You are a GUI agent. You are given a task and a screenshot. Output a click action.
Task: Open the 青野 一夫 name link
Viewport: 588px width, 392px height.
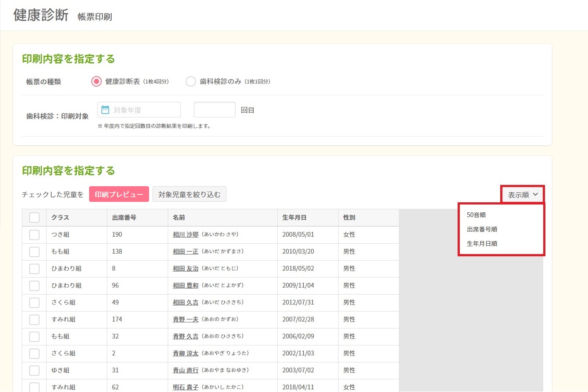click(x=186, y=319)
